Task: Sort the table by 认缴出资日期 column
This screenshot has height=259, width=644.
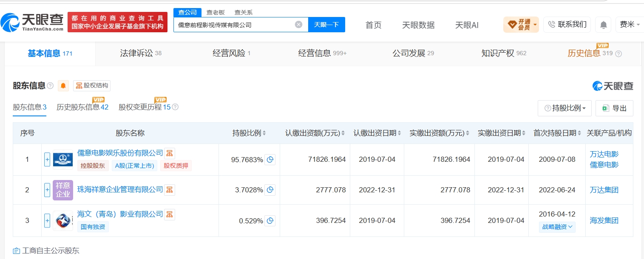Action: point(377,133)
